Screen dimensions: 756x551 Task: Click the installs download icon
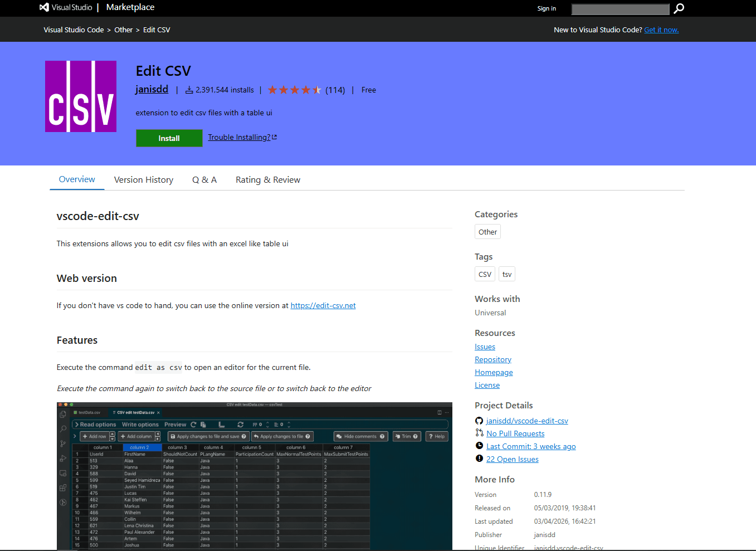pos(189,90)
